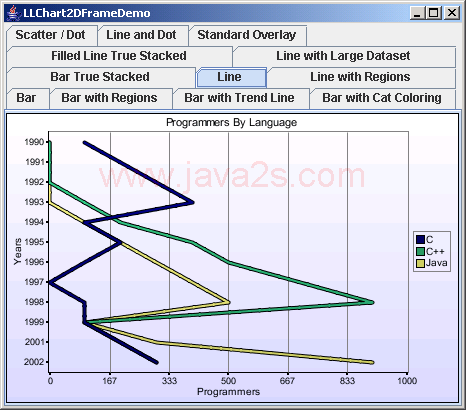Click the 333 axis value
The height and width of the screenshot is (410, 466).
[x=169, y=381]
